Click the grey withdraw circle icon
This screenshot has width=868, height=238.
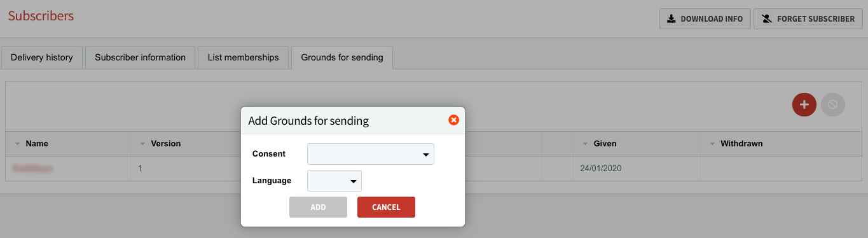click(832, 104)
